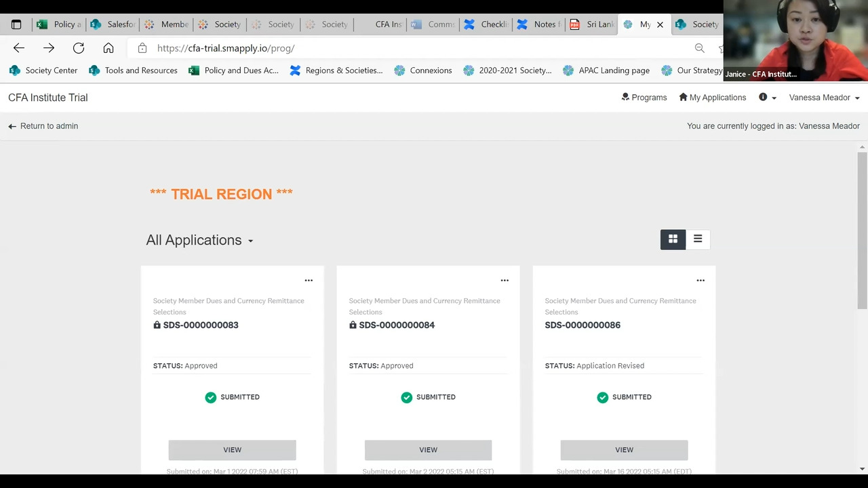
Task: Open the information icon dropdown in header
Action: click(767, 98)
